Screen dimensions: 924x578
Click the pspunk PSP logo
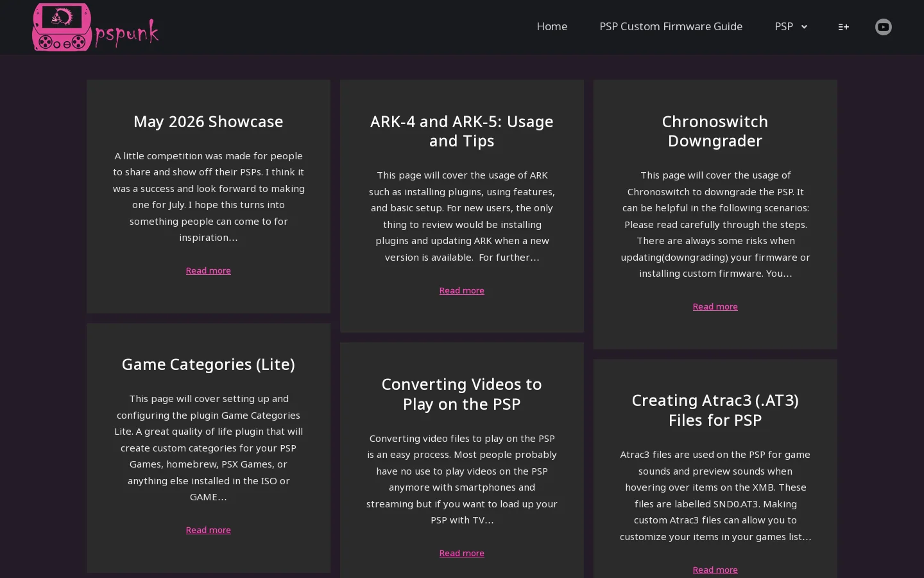pos(95,27)
